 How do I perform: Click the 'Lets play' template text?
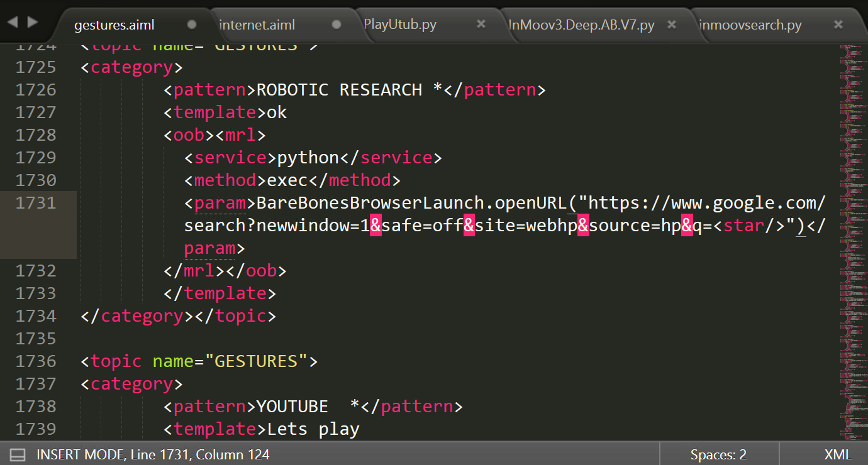click(313, 429)
